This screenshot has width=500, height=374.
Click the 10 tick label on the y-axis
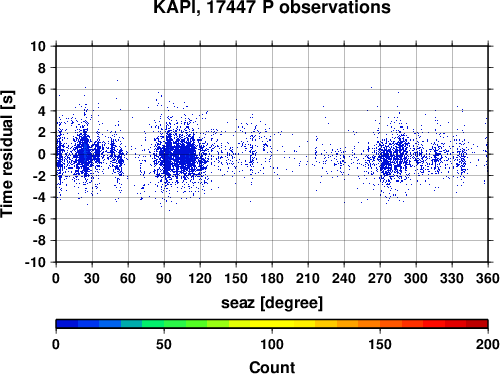38,46
